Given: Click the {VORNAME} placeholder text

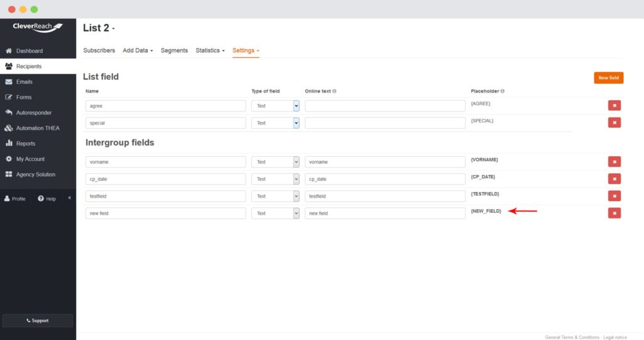Looking at the screenshot, I should click(484, 159).
